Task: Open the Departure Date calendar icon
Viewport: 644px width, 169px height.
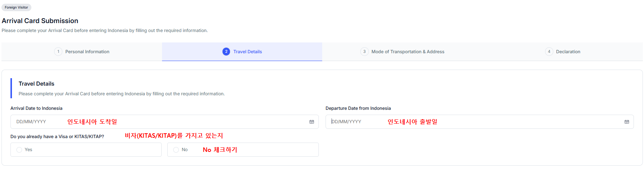Action: [627, 122]
